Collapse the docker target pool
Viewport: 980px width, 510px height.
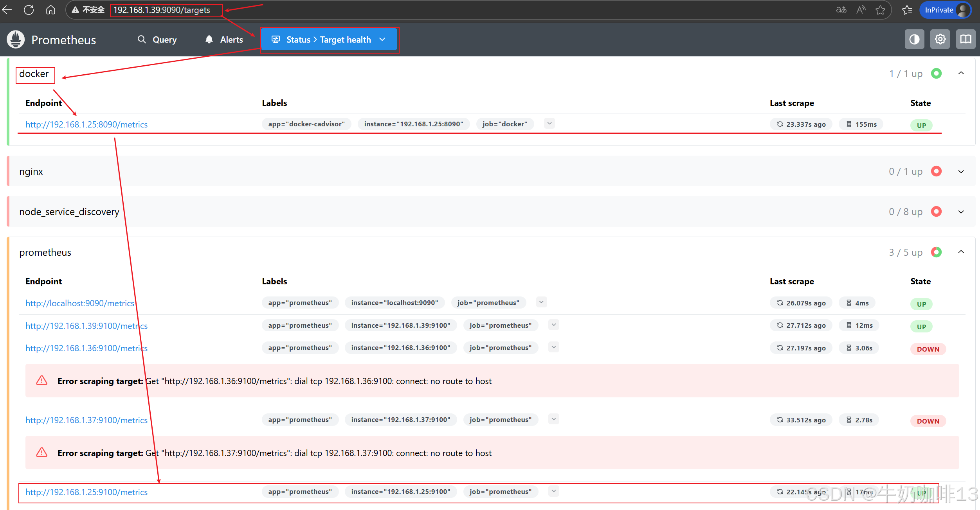(961, 74)
